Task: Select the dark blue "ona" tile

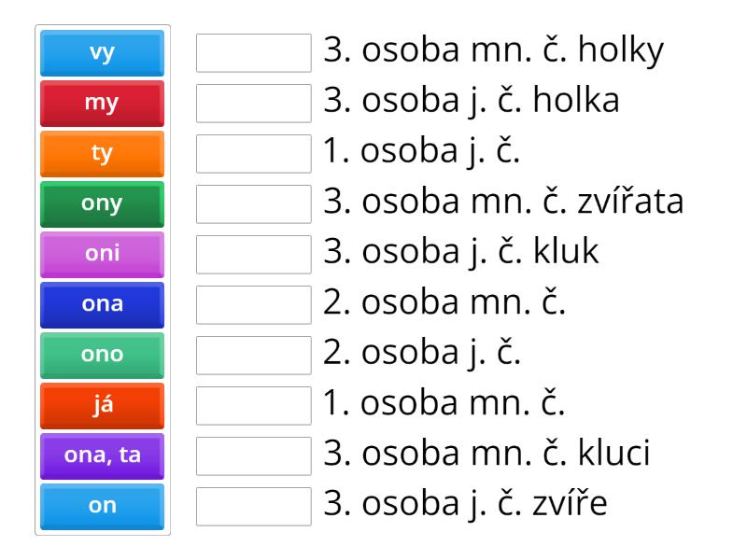Action: pyautogui.click(x=101, y=304)
